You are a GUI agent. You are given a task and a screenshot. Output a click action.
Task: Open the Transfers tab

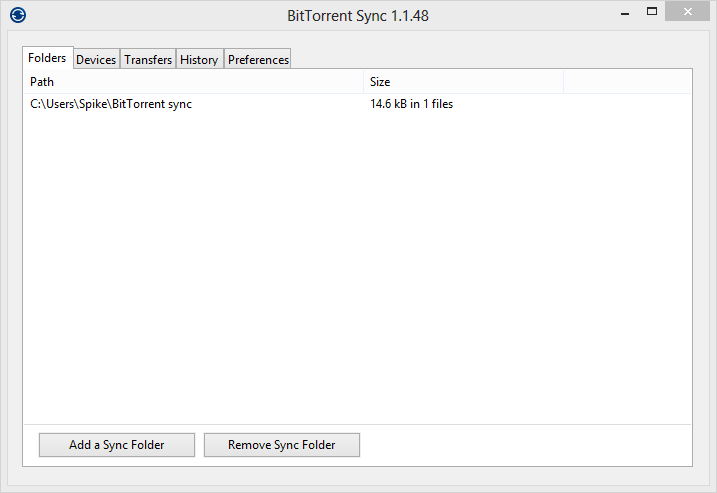coord(148,59)
